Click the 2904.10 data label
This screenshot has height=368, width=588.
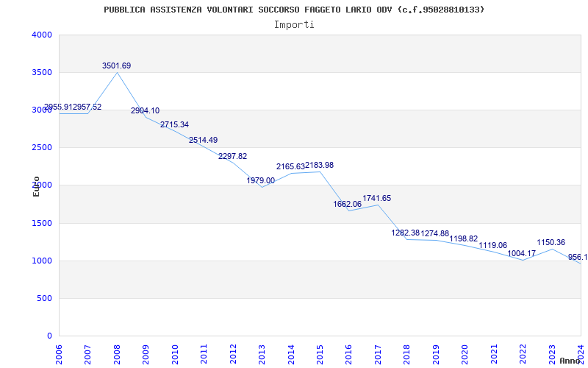coord(145,111)
